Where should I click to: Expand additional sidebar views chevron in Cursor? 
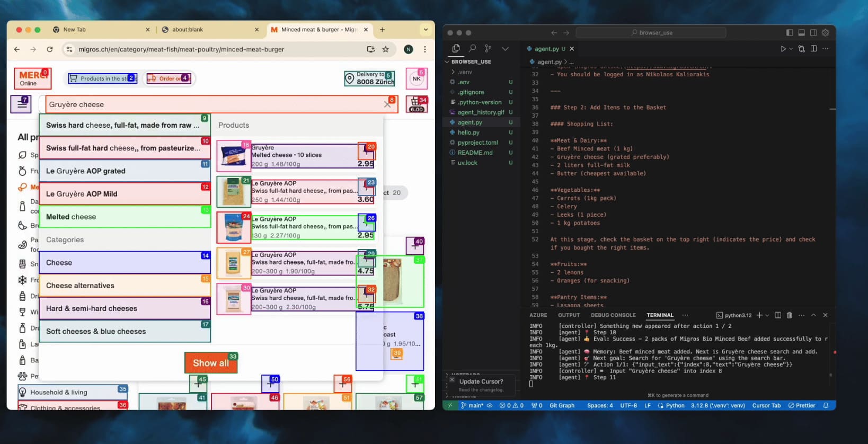point(505,49)
